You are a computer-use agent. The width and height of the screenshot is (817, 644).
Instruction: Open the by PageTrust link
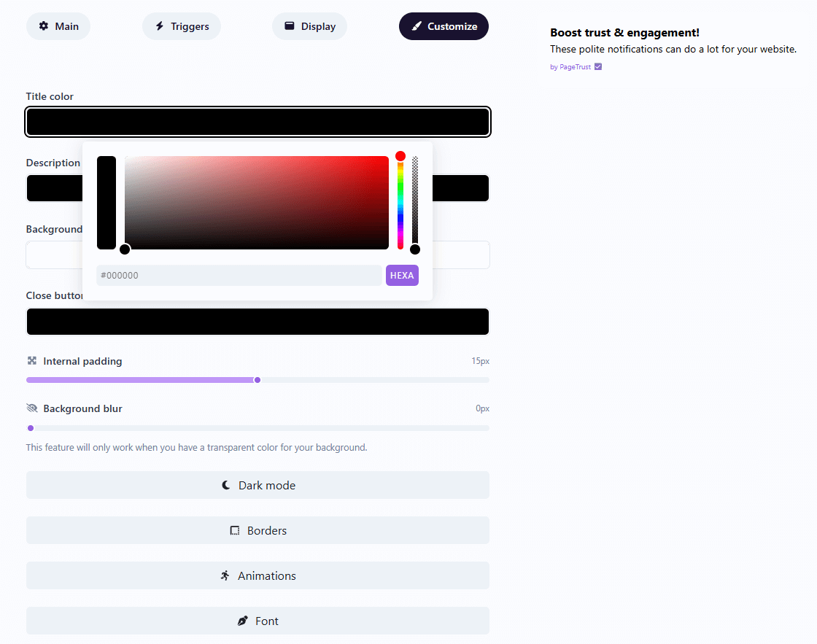tap(570, 67)
